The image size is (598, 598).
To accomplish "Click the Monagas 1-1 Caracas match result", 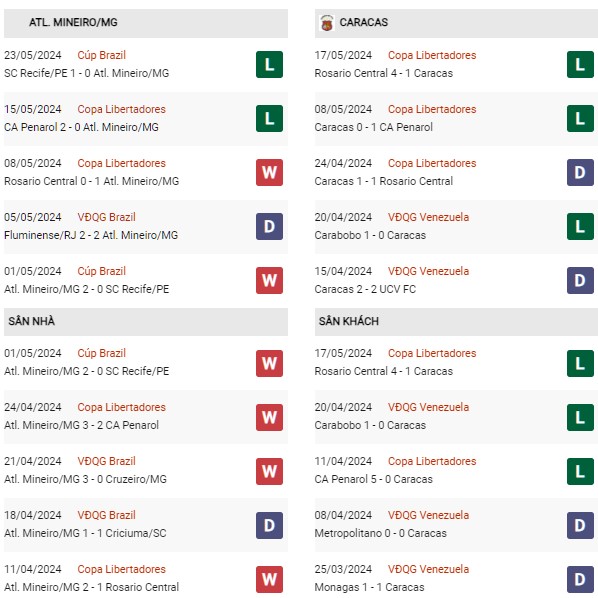I will coord(369,587).
